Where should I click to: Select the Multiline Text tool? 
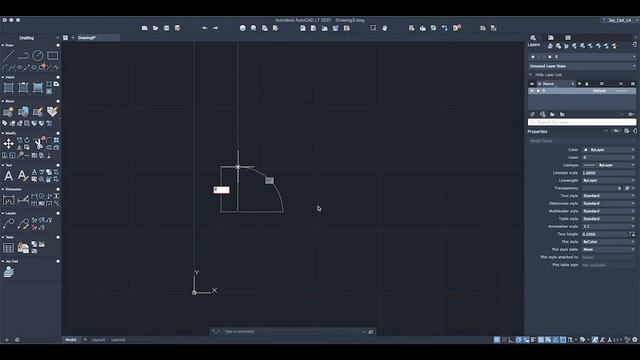[x=9, y=176]
